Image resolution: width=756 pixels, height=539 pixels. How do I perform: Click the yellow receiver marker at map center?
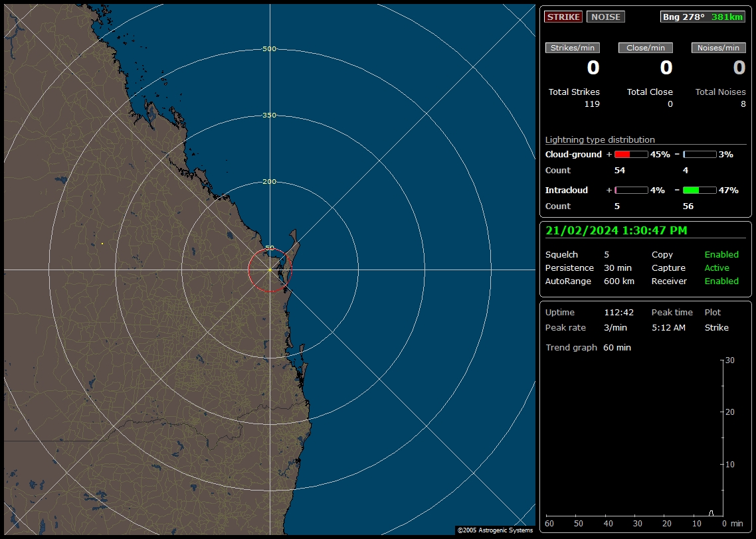270,270
